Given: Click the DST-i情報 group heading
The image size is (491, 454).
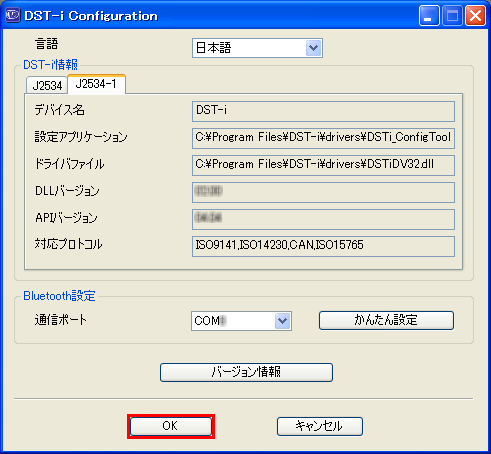Looking at the screenshot, I should tap(50, 65).
